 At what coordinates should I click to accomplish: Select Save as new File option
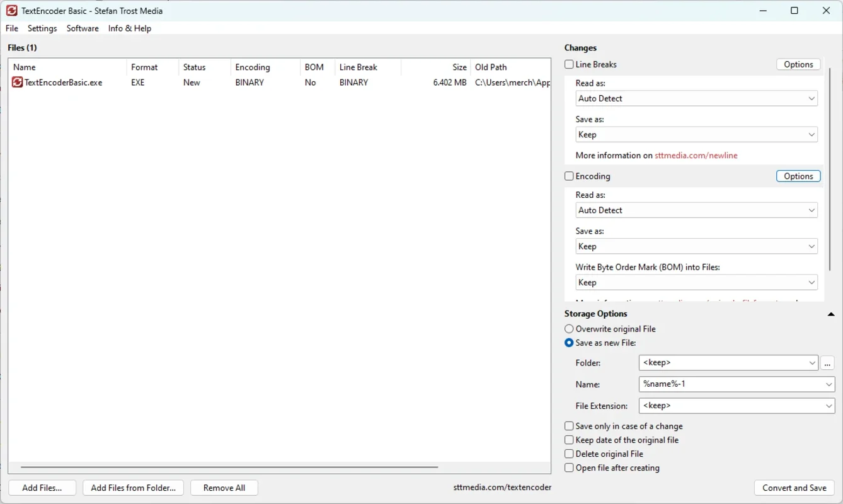[x=570, y=343]
